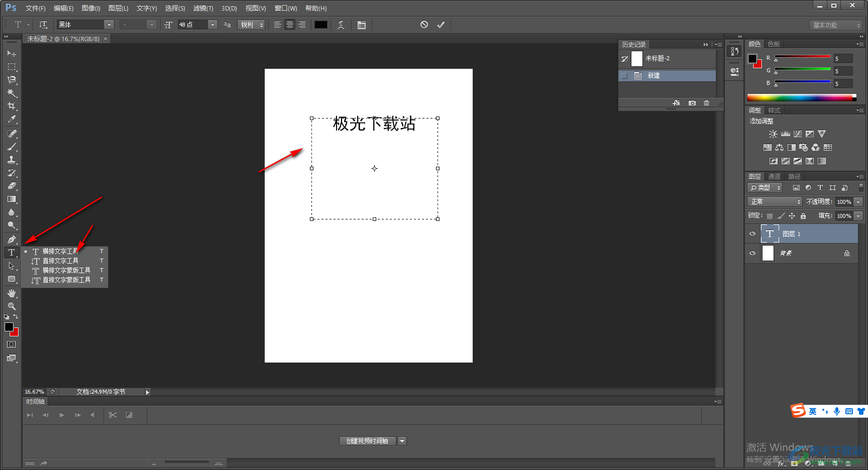Open fill 填充 dropdown arrow
This screenshot has width=868, height=470.
click(858, 216)
